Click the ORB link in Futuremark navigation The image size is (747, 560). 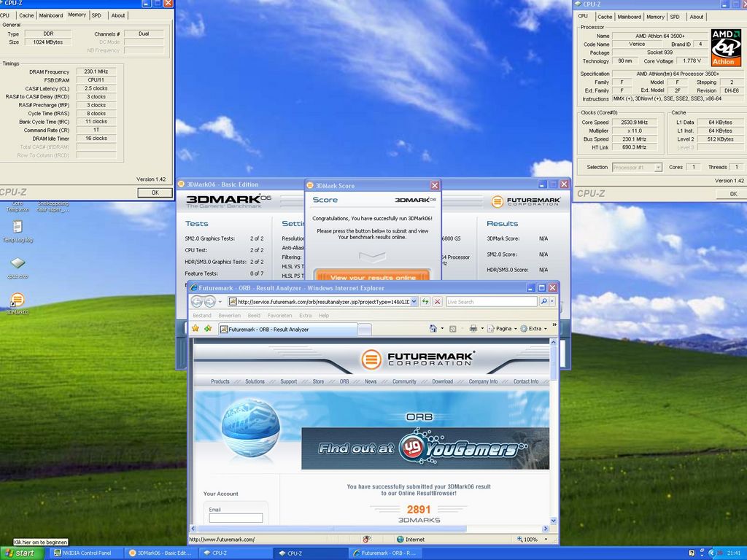(x=344, y=381)
